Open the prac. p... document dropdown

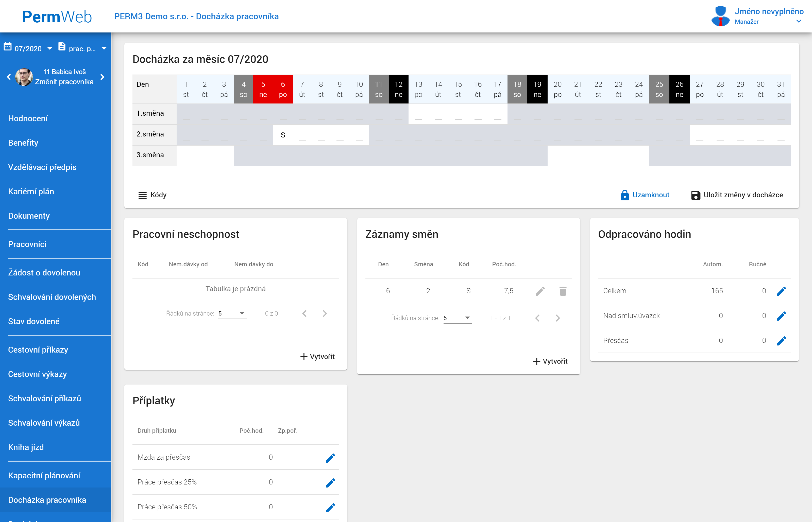[83, 48]
